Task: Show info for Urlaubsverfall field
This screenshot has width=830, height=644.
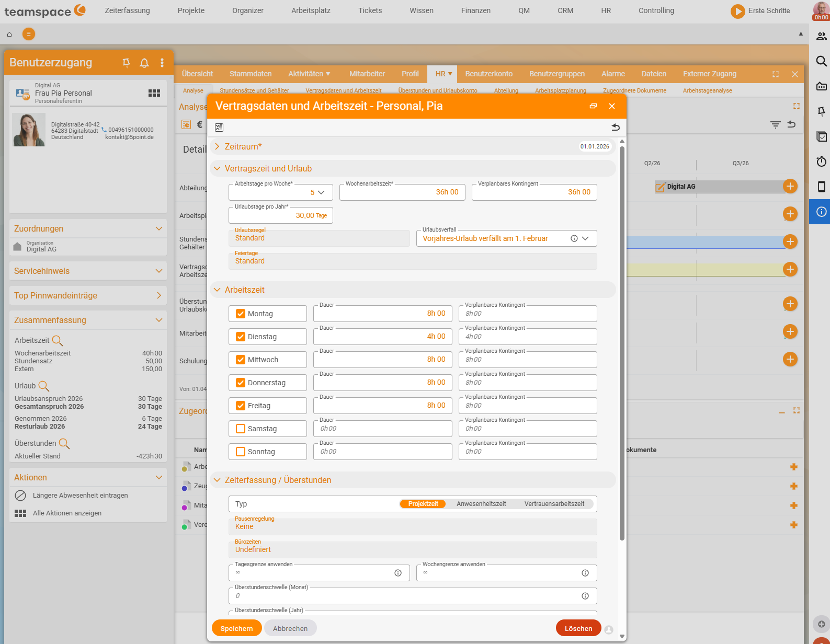Action: click(574, 238)
